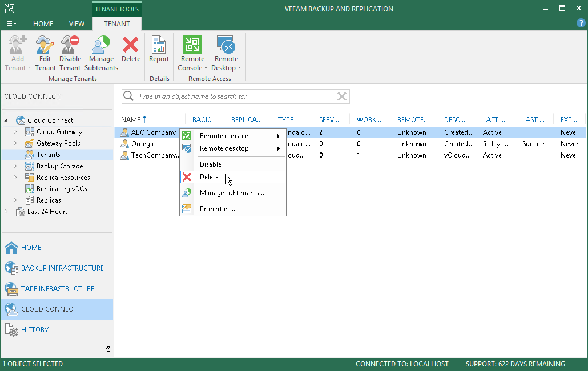This screenshot has height=371, width=588.
Task: Click the Last 24 Hours tree icon
Action: (20, 212)
